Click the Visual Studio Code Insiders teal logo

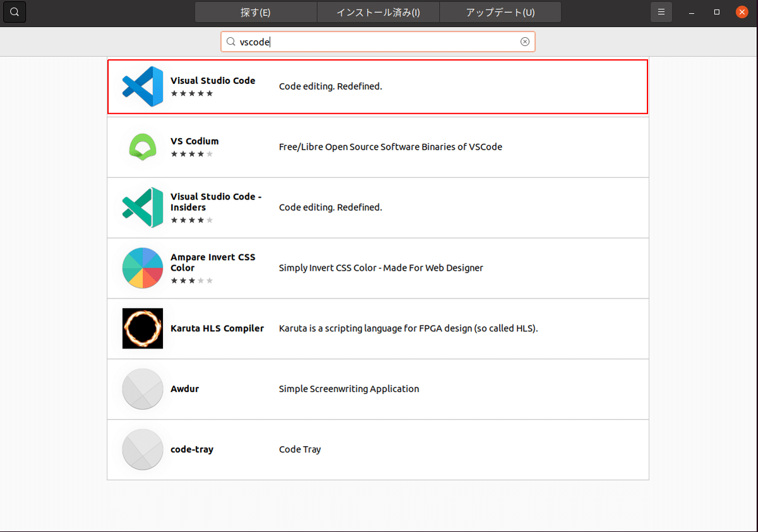pos(143,207)
